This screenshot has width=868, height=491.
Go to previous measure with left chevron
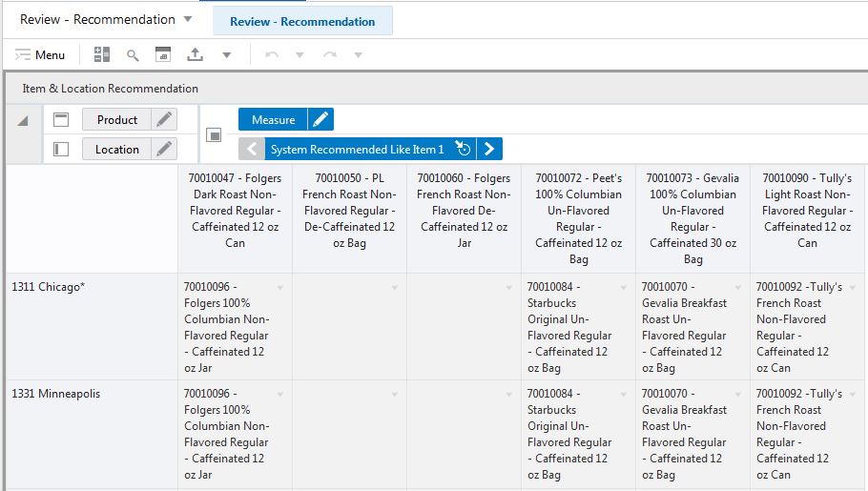[252, 149]
